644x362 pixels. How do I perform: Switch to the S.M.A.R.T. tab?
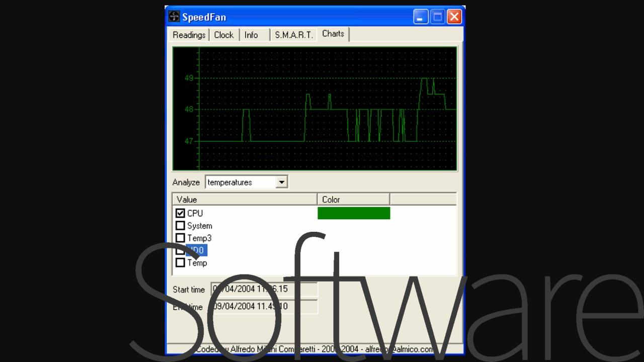[294, 35]
